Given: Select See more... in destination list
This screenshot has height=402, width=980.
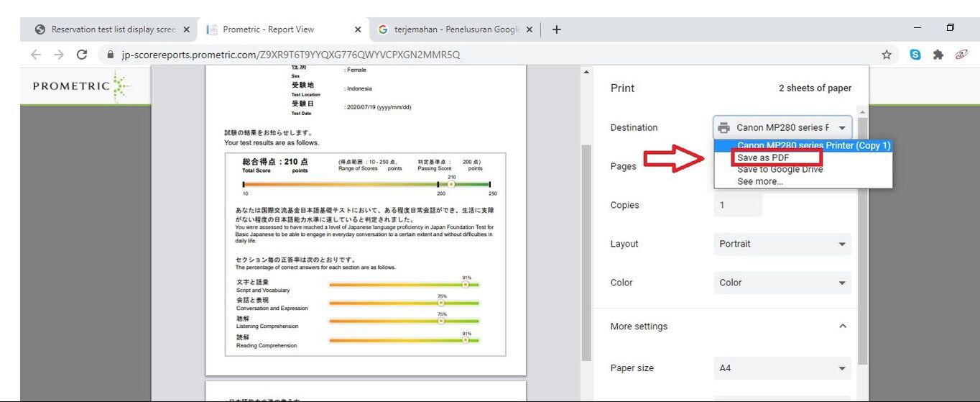Looking at the screenshot, I should coord(760,181).
